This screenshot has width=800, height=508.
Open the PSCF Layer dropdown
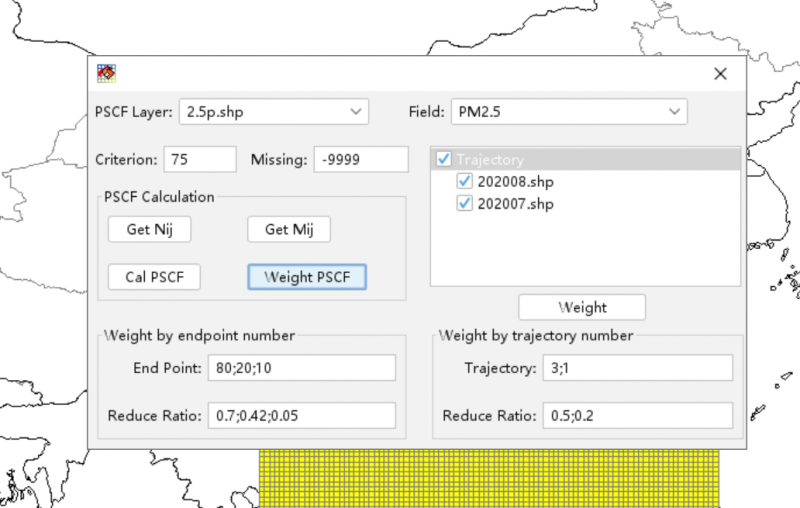274,111
